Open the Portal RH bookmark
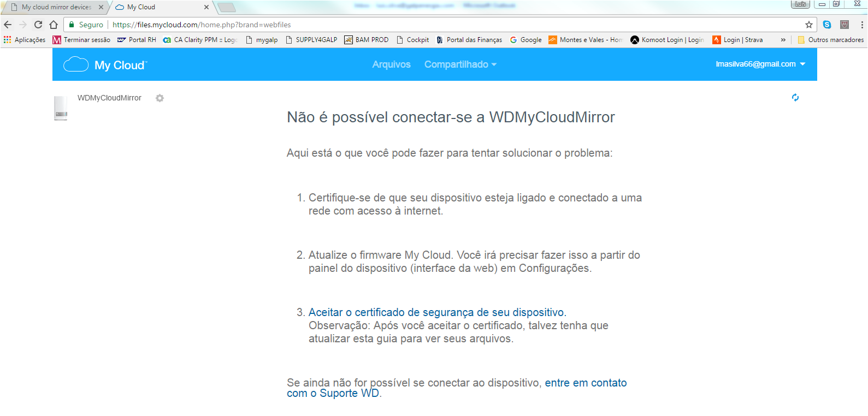Viewport: 868px width, 416px height. pyautogui.click(x=137, y=40)
